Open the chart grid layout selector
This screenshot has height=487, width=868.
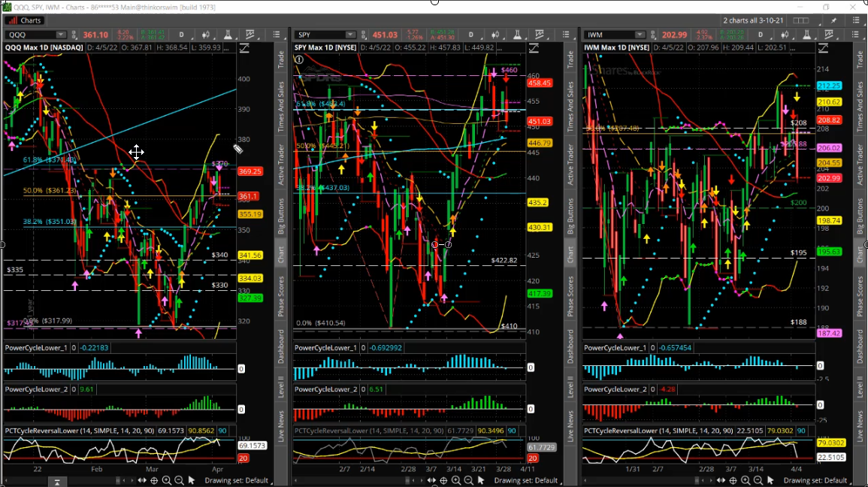[800, 20]
